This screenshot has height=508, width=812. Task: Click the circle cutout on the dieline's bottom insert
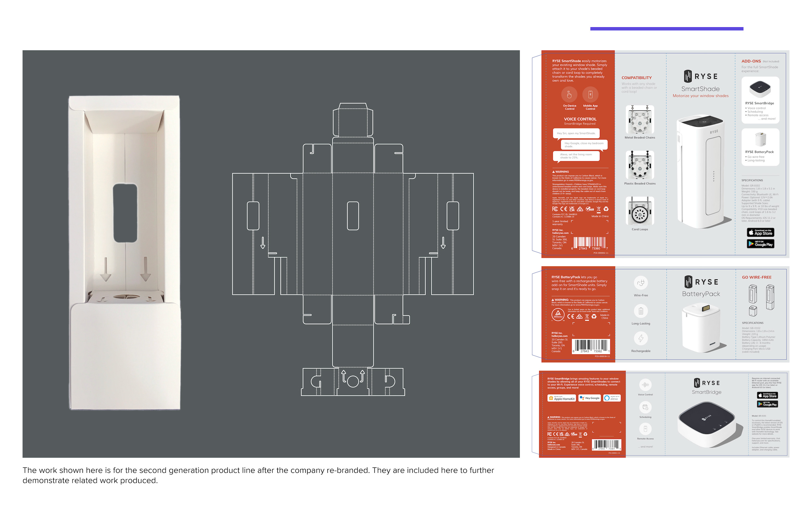point(353,381)
